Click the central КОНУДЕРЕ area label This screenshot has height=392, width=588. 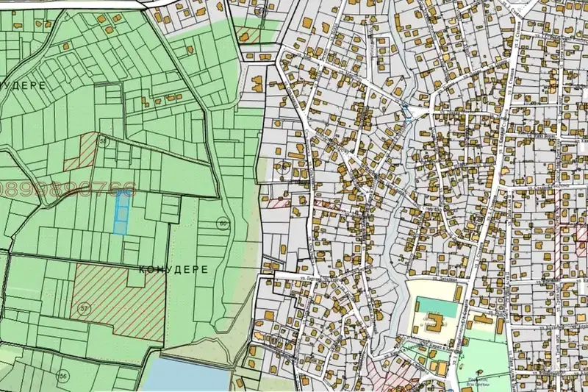click(173, 270)
